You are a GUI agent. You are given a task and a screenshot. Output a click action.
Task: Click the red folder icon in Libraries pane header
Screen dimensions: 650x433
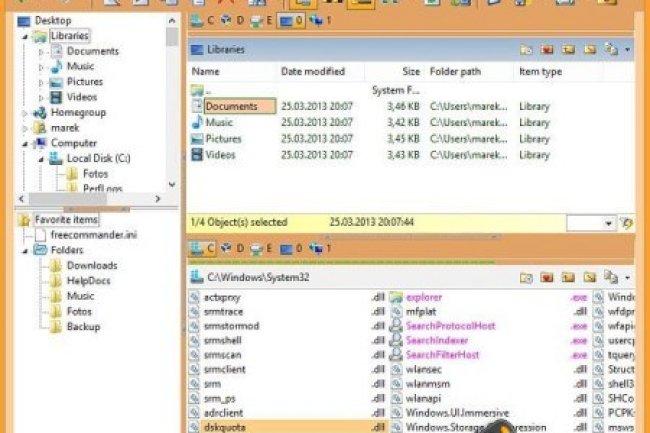[x=547, y=49]
